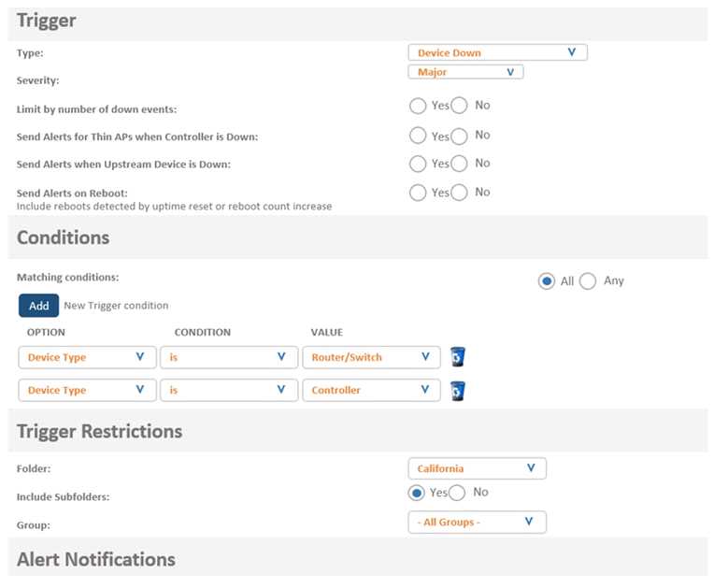Expand the Group dropdown showing All Groups
The width and height of the screenshot is (714, 588).
(x=477, y=522)
